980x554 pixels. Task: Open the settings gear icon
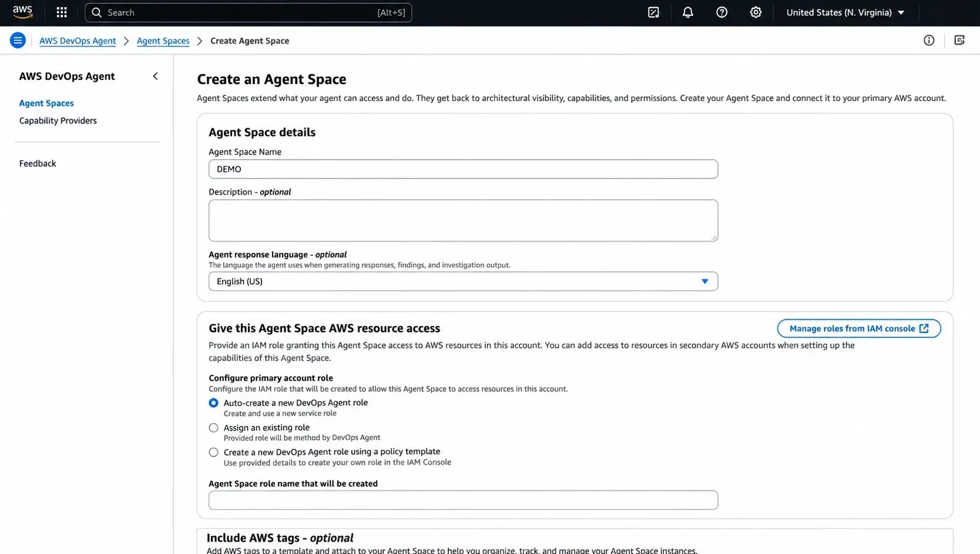756,12
